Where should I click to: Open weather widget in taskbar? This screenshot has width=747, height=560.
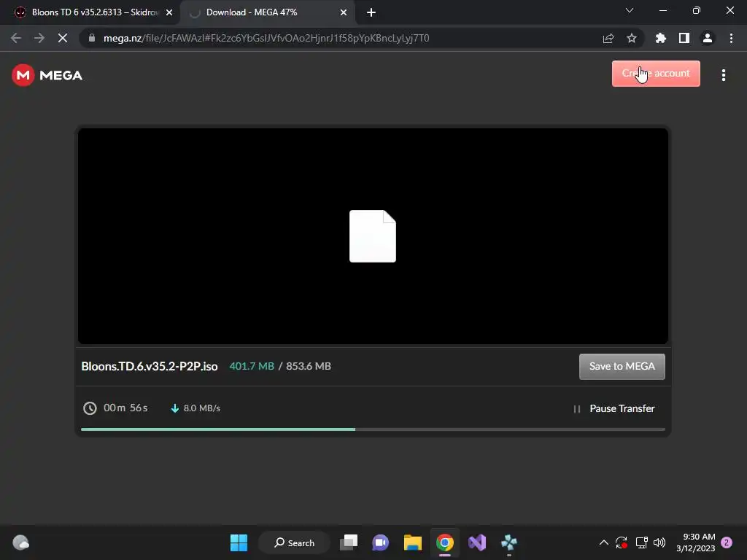(21, 542)
